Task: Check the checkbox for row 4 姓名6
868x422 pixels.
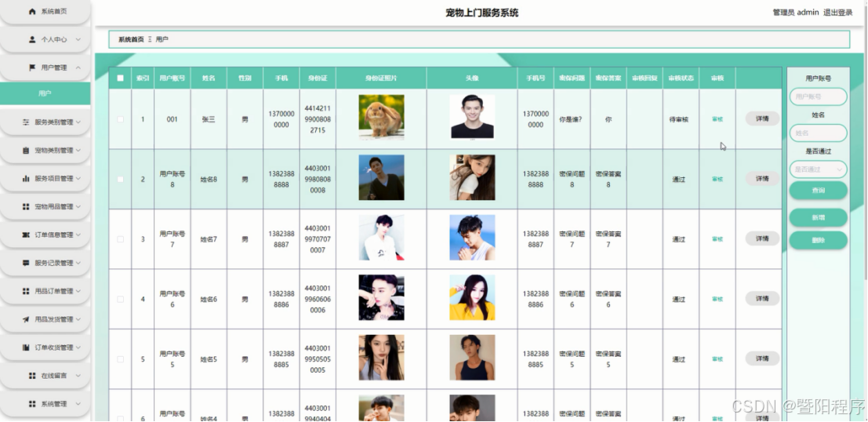Action: coord(120,299)
